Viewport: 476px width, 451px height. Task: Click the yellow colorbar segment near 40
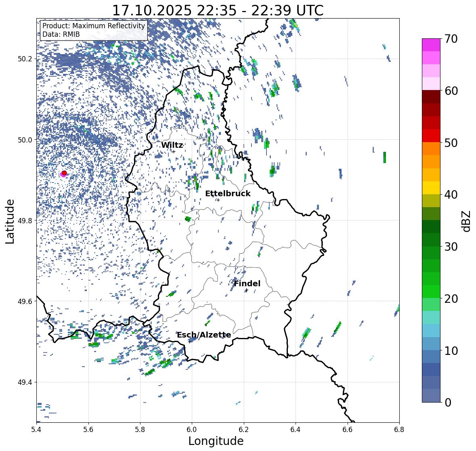point(431,188)
